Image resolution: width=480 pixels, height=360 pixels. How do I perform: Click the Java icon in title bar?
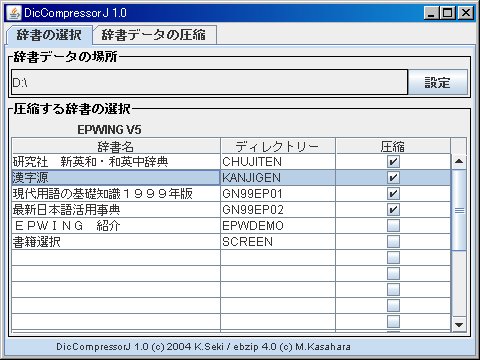[x=14, y=13]
